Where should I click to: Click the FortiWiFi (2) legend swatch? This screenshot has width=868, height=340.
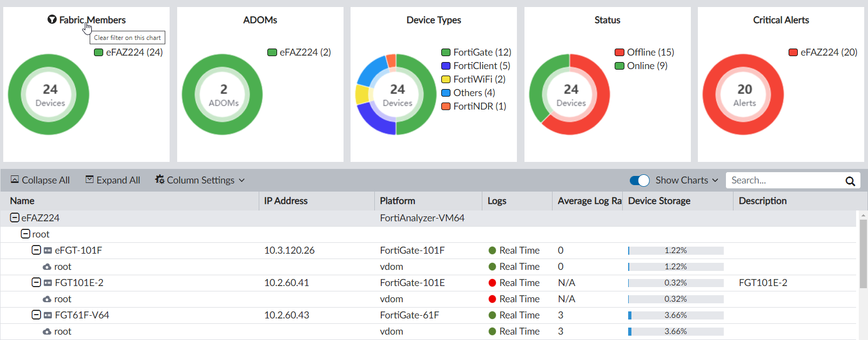tap(446, 79)
